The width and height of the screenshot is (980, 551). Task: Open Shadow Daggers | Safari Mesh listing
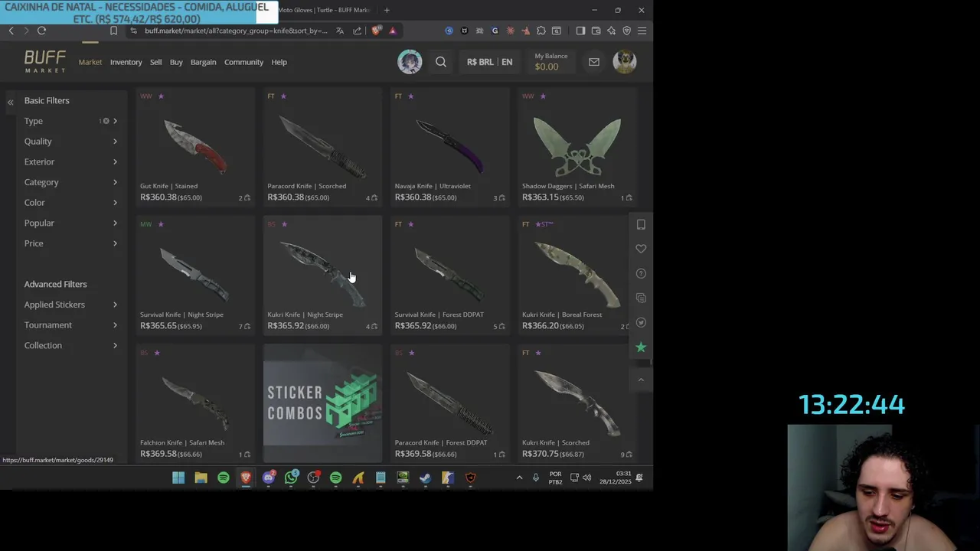[x=577, y=146]
